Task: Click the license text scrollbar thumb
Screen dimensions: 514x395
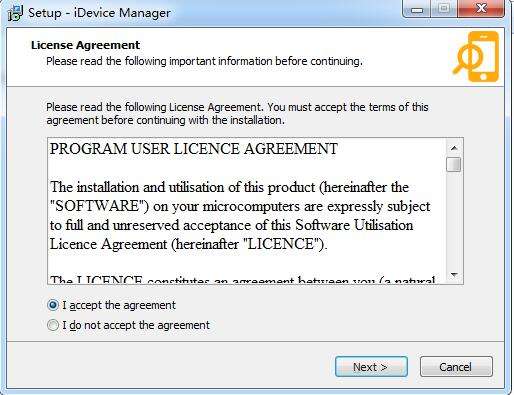Action: pos(454,165)
